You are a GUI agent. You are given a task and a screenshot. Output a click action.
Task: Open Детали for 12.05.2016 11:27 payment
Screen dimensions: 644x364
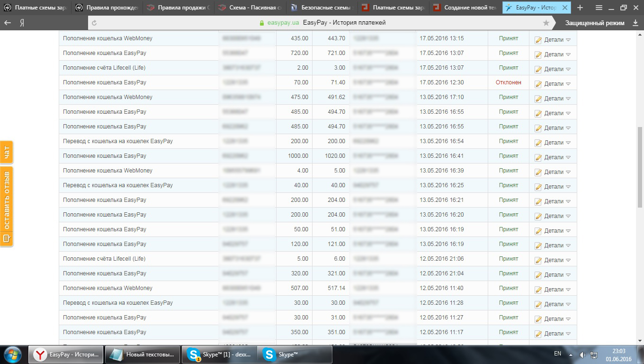tap(554, 319)
